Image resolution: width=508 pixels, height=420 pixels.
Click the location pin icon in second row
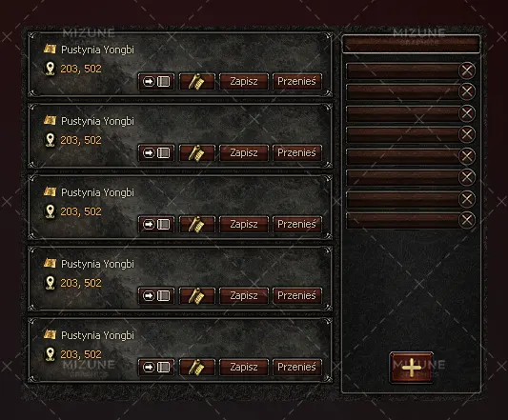pyautogui.click(x=50, y=140)
